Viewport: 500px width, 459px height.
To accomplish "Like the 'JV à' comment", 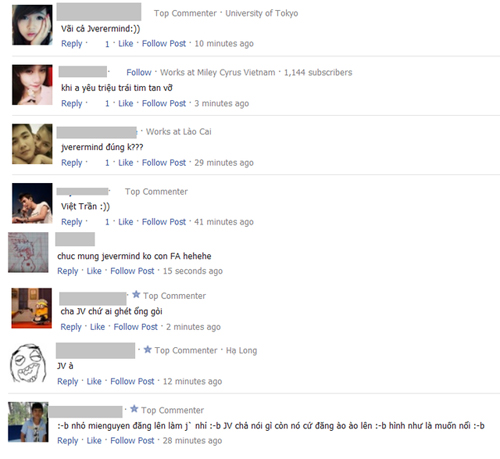I will point(94,381).
